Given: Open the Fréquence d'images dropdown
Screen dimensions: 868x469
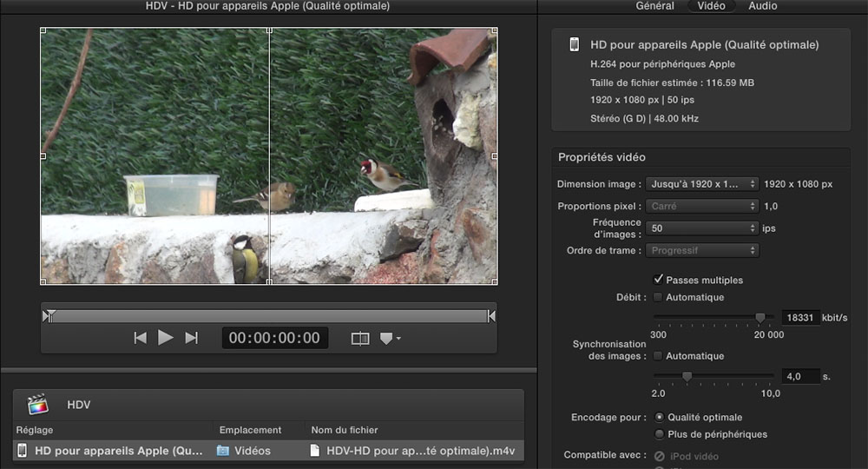Looking at the screenshot, I should pos(702,228).
